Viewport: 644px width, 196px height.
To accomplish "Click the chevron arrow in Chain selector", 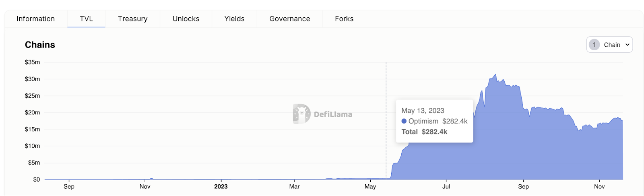I will point(627,45).
